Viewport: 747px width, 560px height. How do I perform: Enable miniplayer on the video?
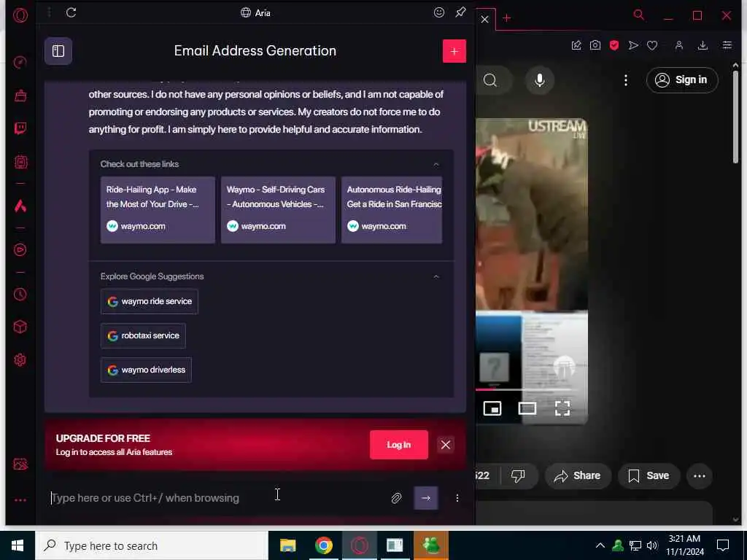click(x=492, y=408)
